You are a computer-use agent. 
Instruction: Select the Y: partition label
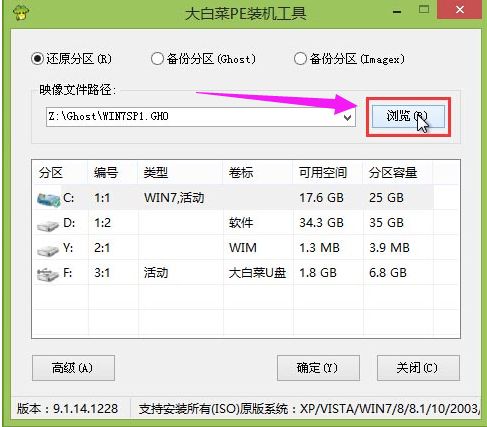[68, 248]
